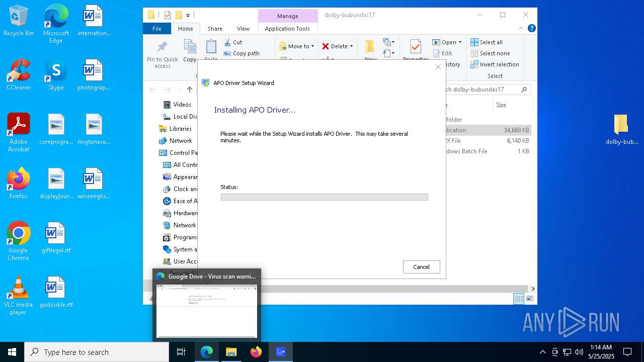This screenshot has width=644, height=362.
Task: Click Copy path in the ribbon
Action: point(242,53)
